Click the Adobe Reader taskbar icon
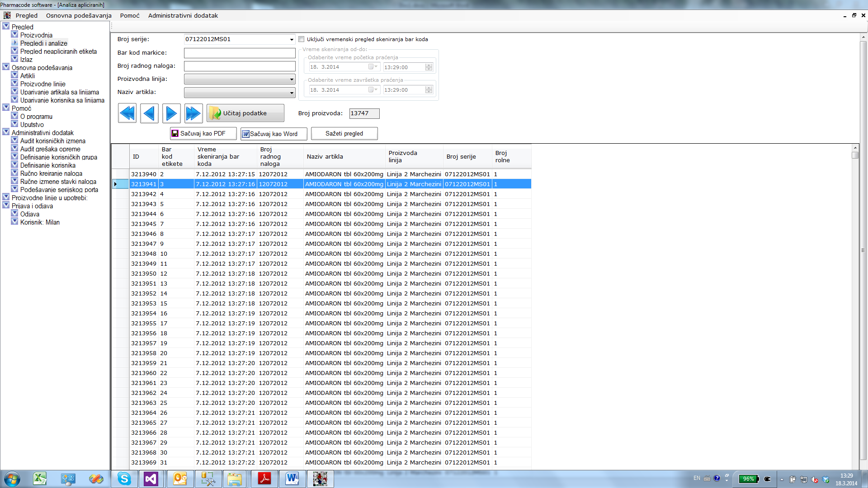This screenshot has width=868, height=488. coord(264,479)
